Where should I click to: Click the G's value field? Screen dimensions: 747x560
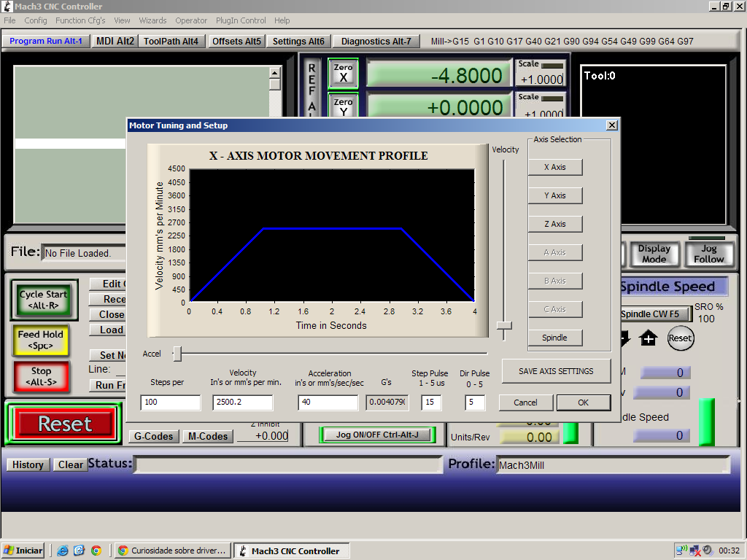coord(387,402)
